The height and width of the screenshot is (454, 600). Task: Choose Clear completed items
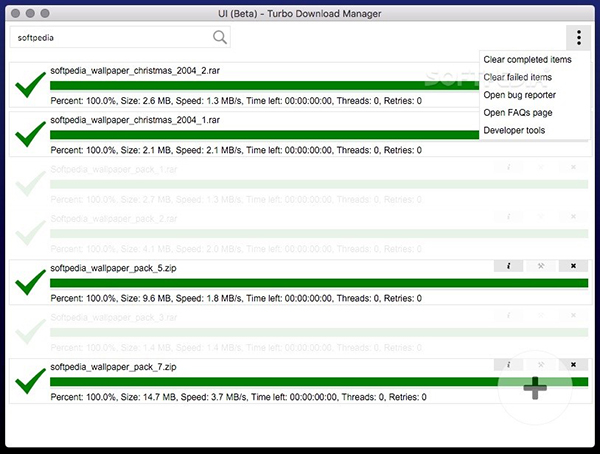pyautogui.click(x=527, y=60)
